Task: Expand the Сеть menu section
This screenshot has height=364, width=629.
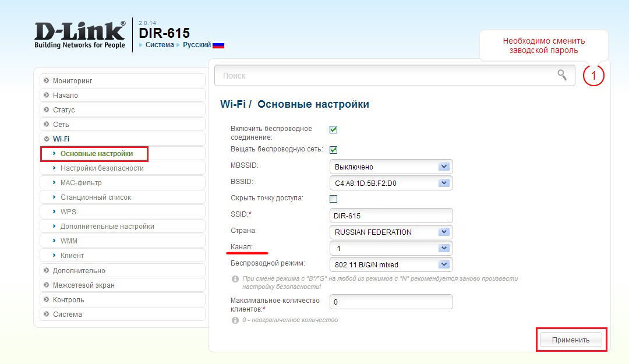Action: coord(122,125)
